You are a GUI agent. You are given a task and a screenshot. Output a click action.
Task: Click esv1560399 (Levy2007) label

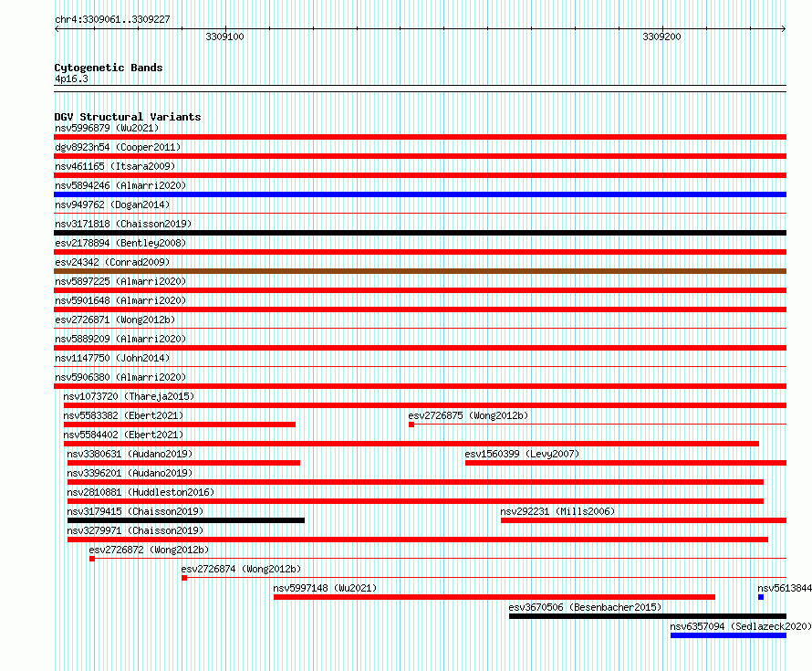pyautogui.click(x=522, y=454)
